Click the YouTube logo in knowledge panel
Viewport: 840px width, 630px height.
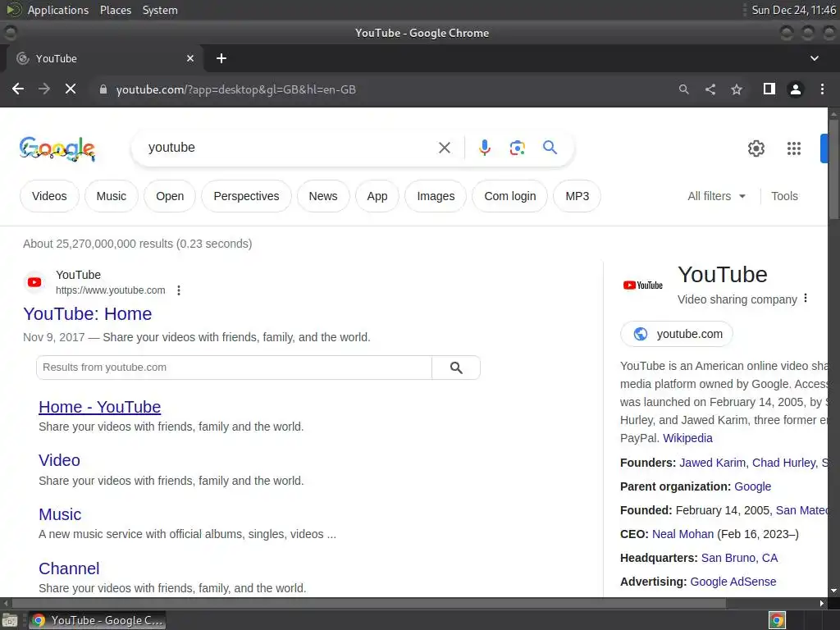pyautogui.click(x=643, y=285)
